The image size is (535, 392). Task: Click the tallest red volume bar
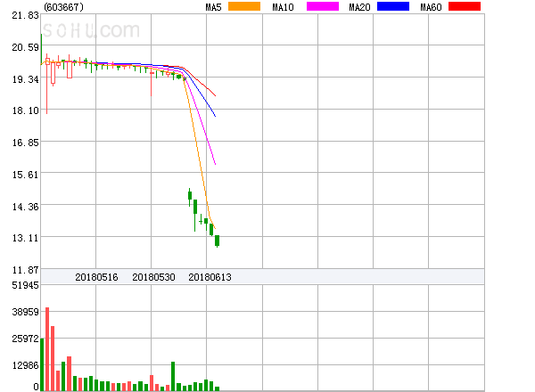[47, 349]
